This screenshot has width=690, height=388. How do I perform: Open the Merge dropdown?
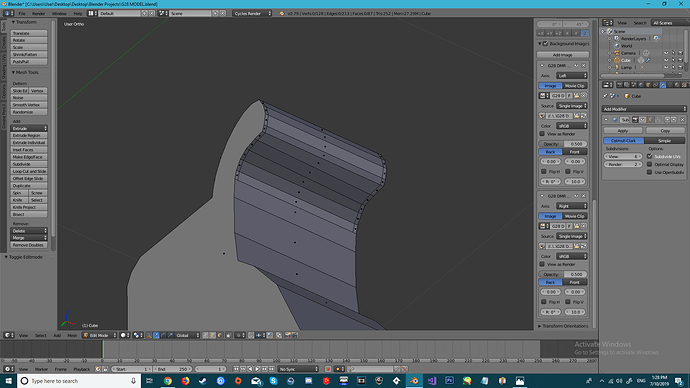click(29, 238)
